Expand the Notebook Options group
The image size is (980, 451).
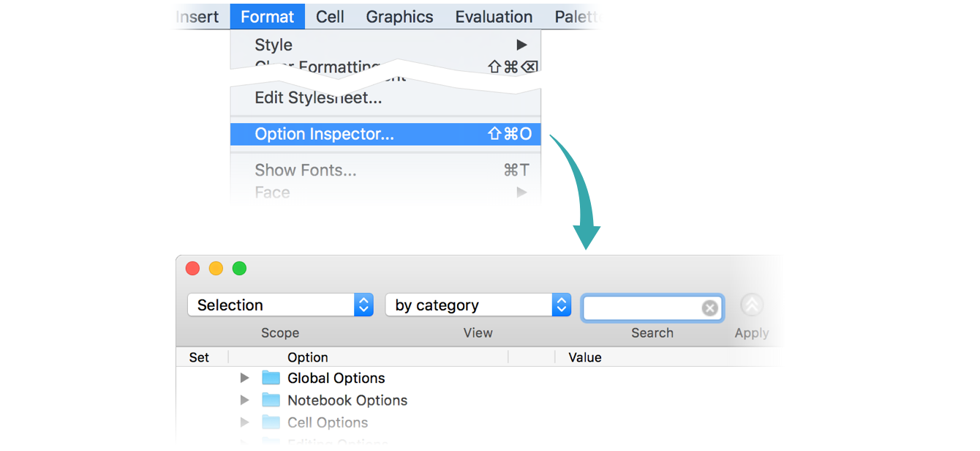(x=245, y=400)
